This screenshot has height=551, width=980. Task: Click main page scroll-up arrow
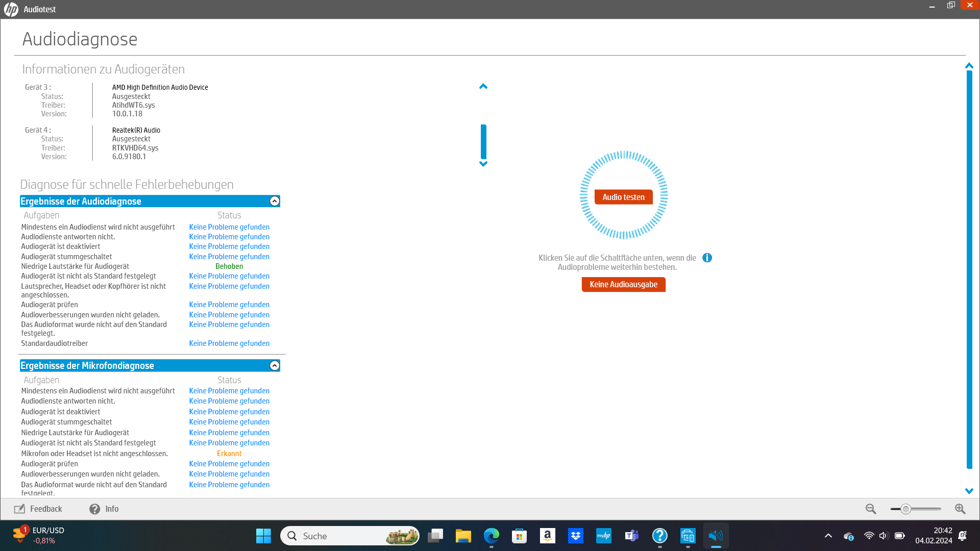click(x=969, y=66)
